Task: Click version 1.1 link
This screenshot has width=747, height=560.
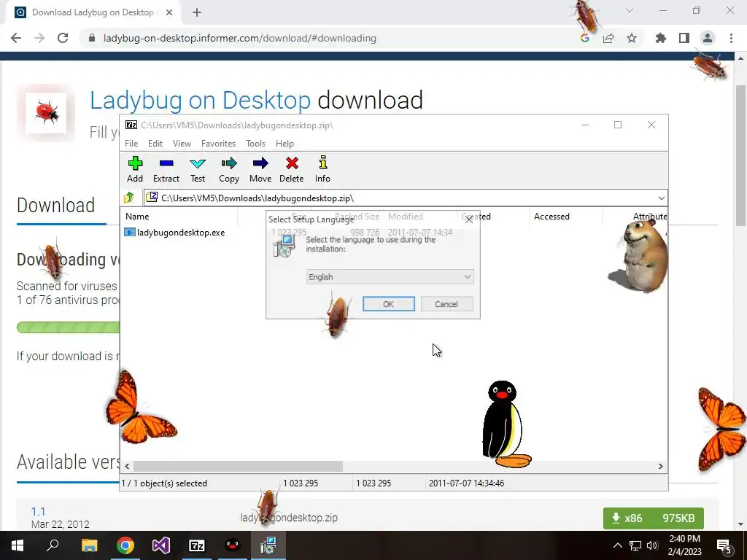Action: click(38, 511)
